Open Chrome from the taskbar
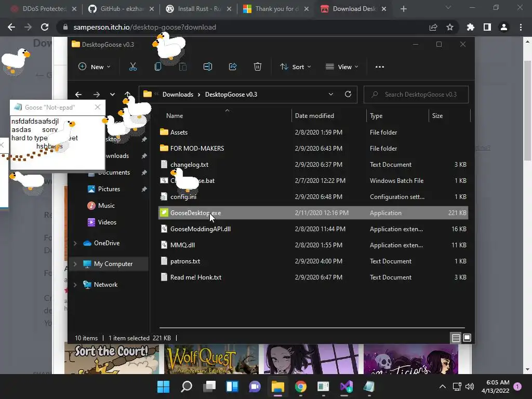 tap(301, 387)
